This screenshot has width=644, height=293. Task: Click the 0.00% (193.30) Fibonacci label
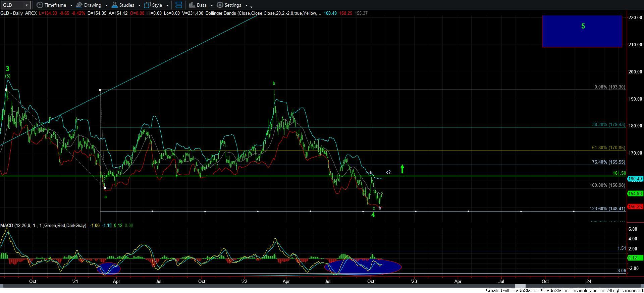pyautogui.click(x=609, y=87)
